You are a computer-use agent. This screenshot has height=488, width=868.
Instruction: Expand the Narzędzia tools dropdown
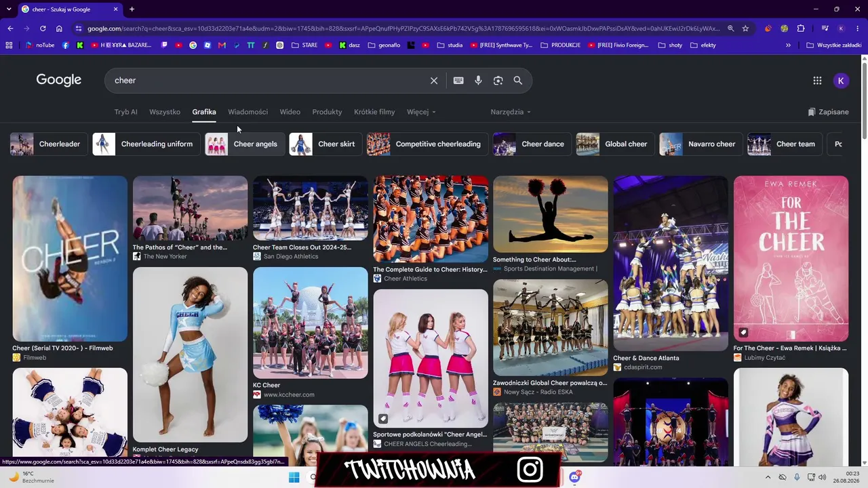(x=511, y=112)
